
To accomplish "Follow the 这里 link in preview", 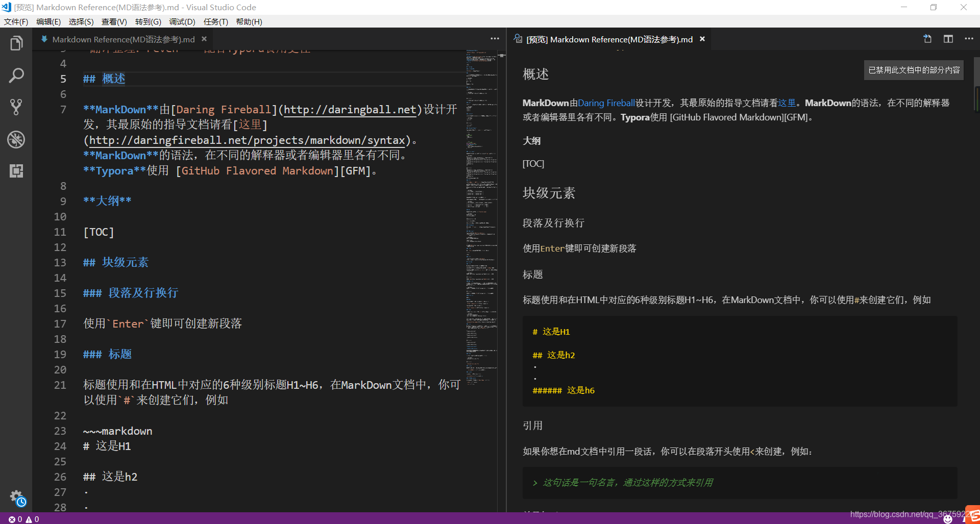I will click(x=787, y=103).
